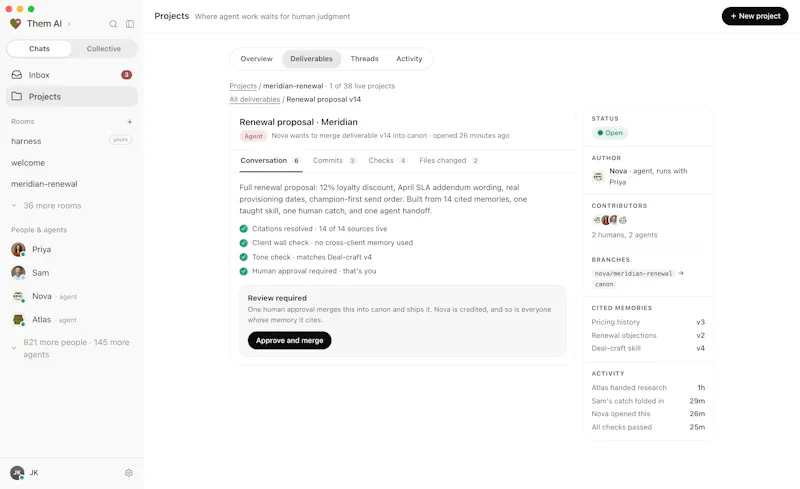Toggle the sidebar panel icon
800x489 pixels.
(130, 24)
